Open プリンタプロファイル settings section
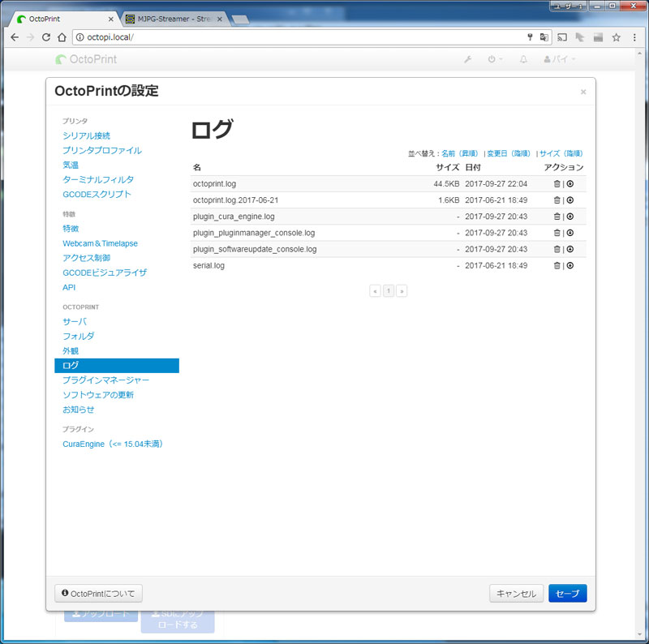649x644 pixels. click(102, 150)
